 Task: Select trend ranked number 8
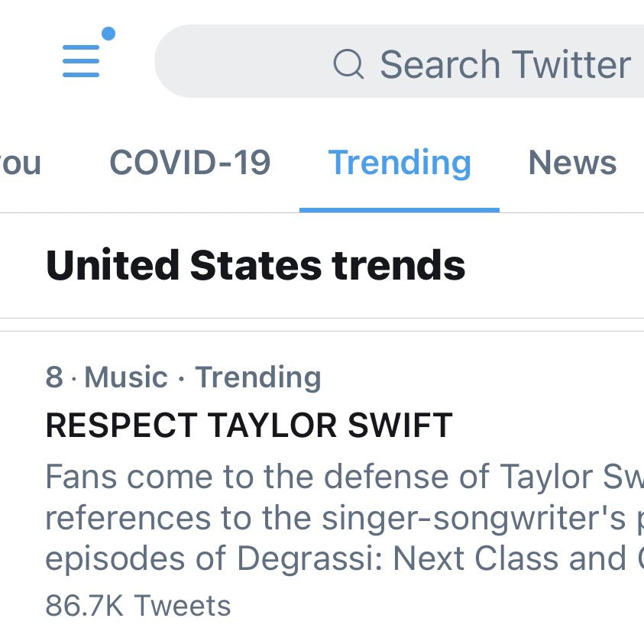pyautogui.click(x=52, y=377)
